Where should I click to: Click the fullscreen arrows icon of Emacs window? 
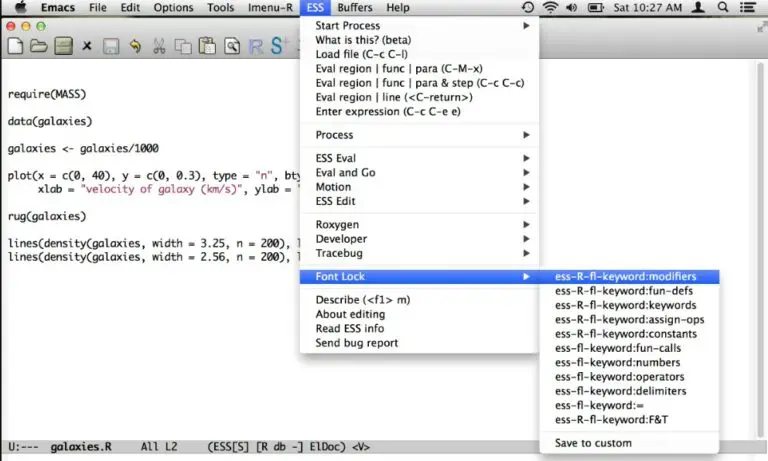tap(762, 27)
